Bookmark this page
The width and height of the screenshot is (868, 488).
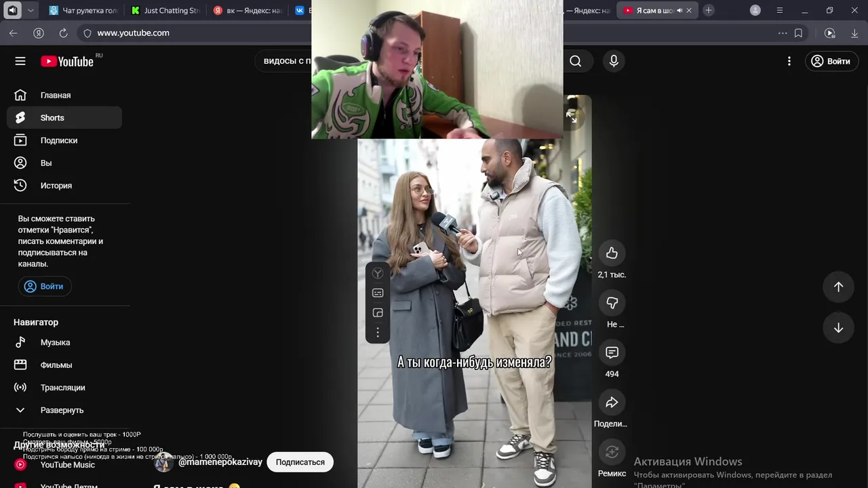pos(798,33)
